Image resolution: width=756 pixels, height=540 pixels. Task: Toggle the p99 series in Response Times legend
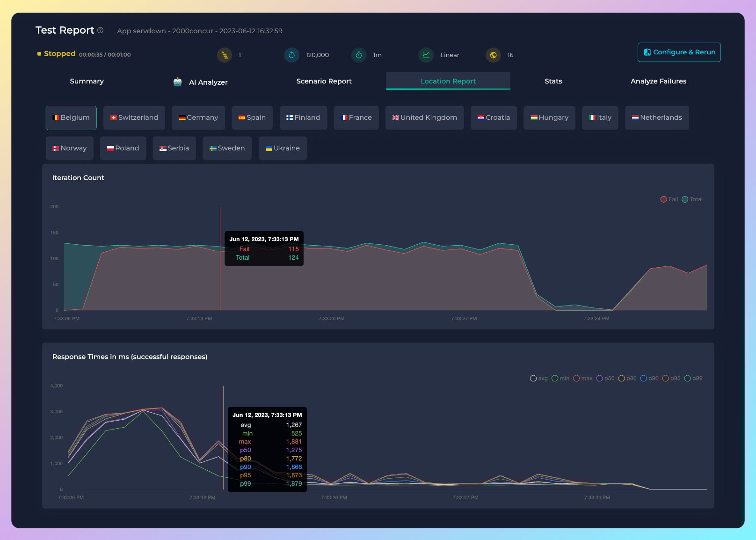pos(693,379)
